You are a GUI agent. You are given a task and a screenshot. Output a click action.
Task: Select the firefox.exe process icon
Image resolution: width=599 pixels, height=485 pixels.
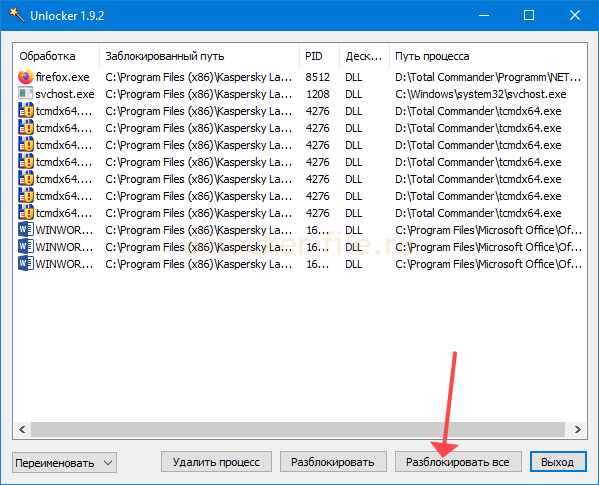coord(26,77)
